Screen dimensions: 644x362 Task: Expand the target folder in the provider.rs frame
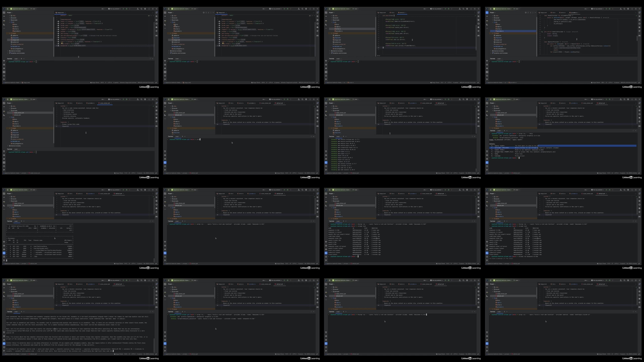[x=493, y=33]
